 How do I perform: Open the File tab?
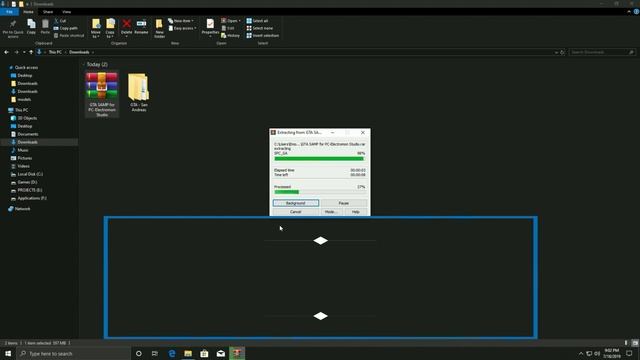tap(9, 12)
